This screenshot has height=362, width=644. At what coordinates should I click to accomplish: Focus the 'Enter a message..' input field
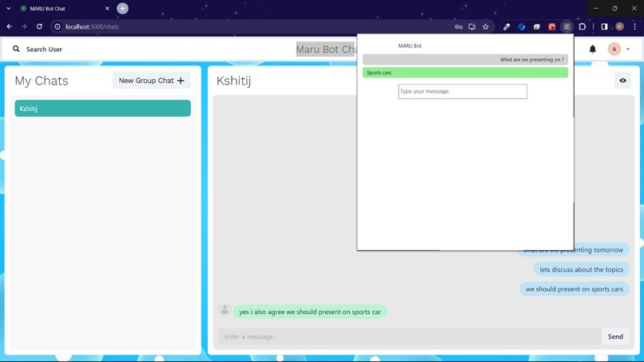409,336
